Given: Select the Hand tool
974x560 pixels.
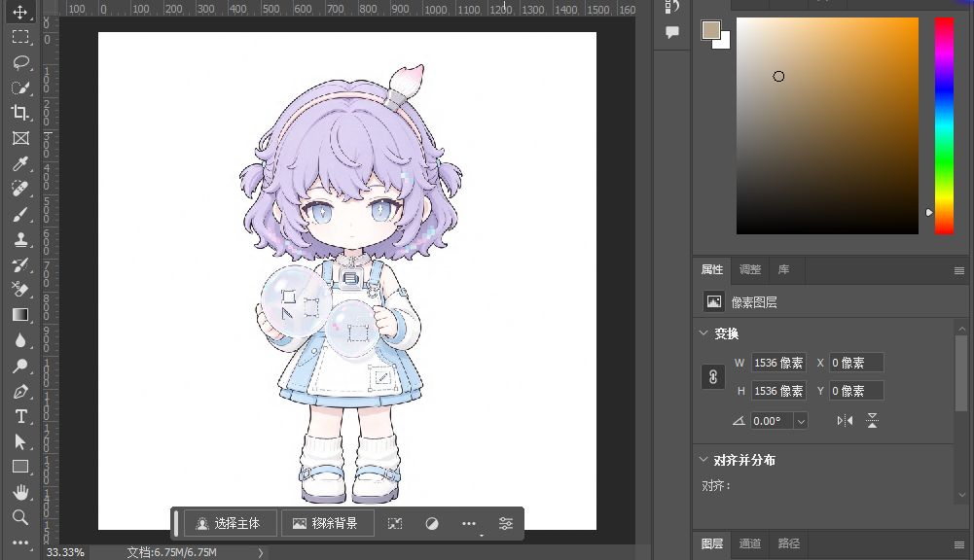Looking at the screenshot, I should tap(19, 492).
